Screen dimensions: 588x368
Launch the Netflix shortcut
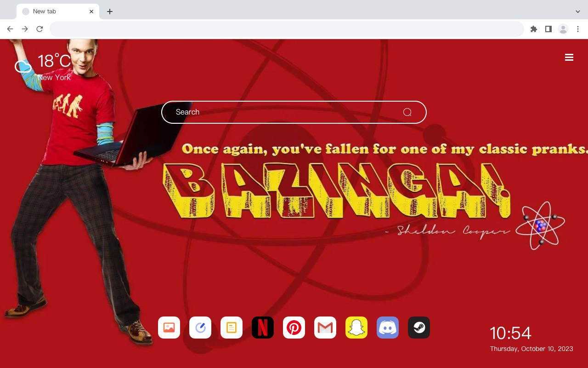point(263,328)
